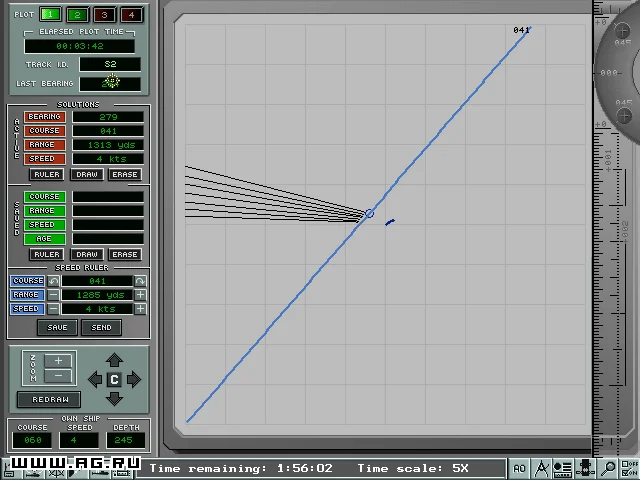
Task: Click the ERASE button under active solutions
Action: coord(125,175)
